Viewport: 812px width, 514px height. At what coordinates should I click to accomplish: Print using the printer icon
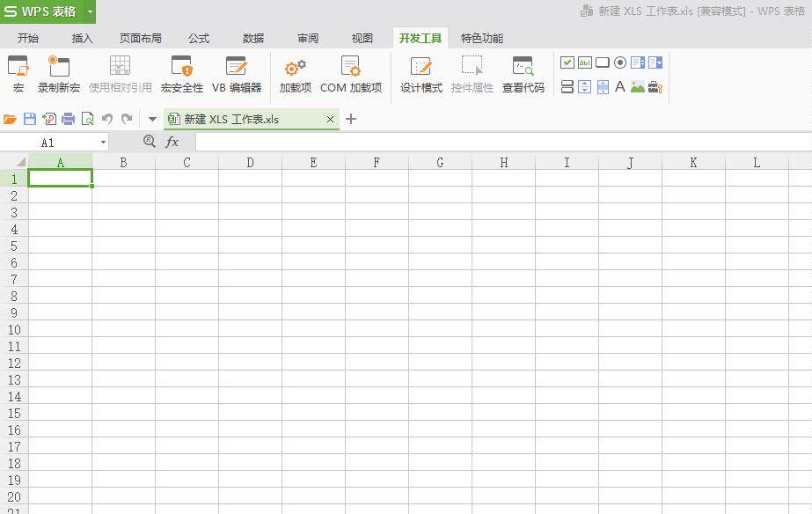coord(69,119)
